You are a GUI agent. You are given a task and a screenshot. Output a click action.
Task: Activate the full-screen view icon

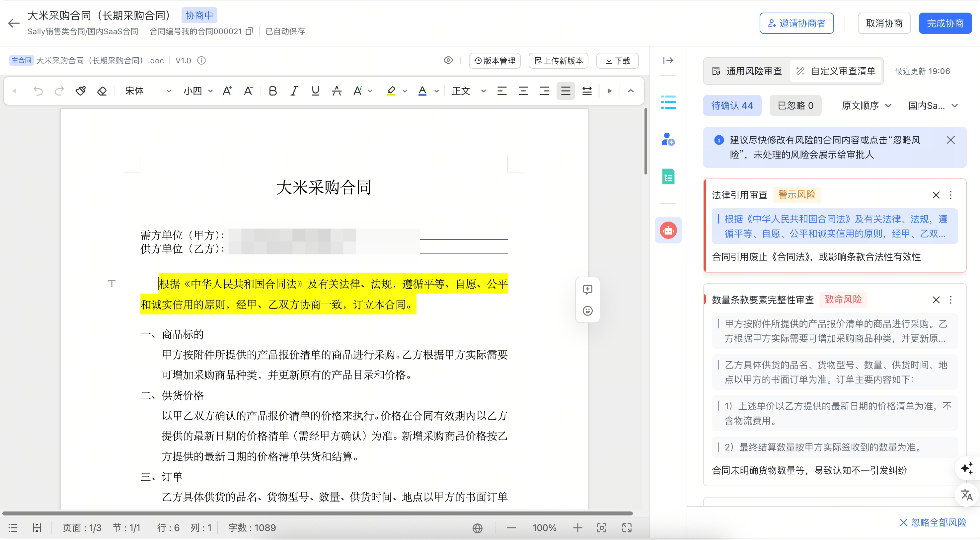coord(627,527)
